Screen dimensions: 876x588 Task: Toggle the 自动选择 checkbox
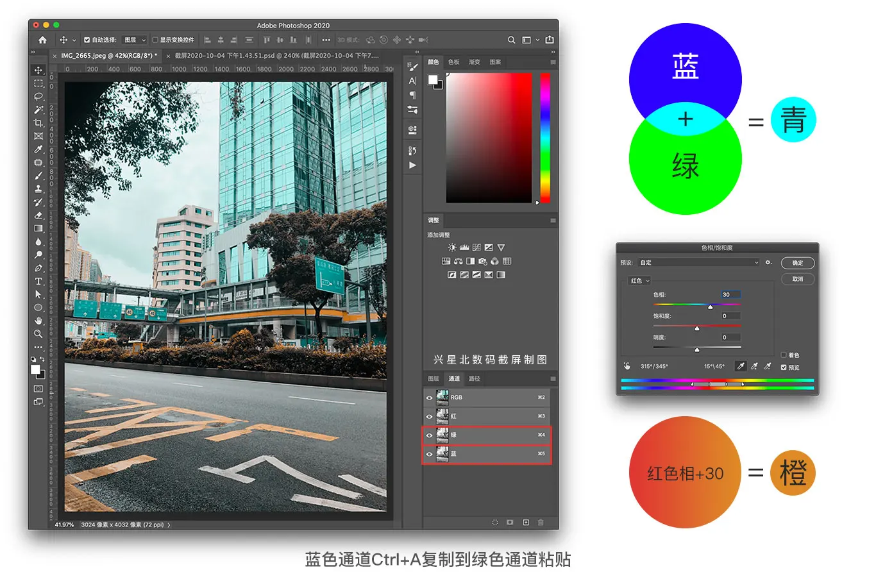click(87, 40)
